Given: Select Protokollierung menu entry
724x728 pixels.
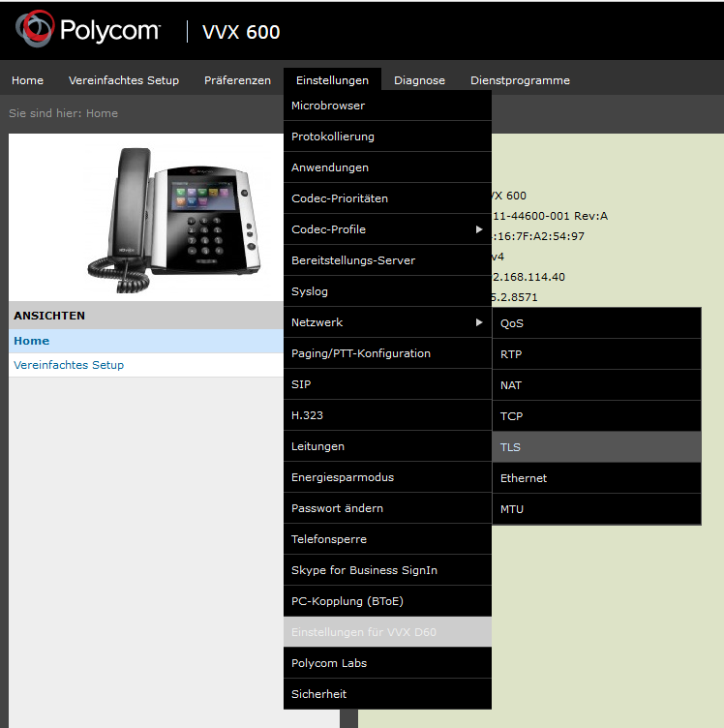Looking at the screenshot, I should click(387, 136).
